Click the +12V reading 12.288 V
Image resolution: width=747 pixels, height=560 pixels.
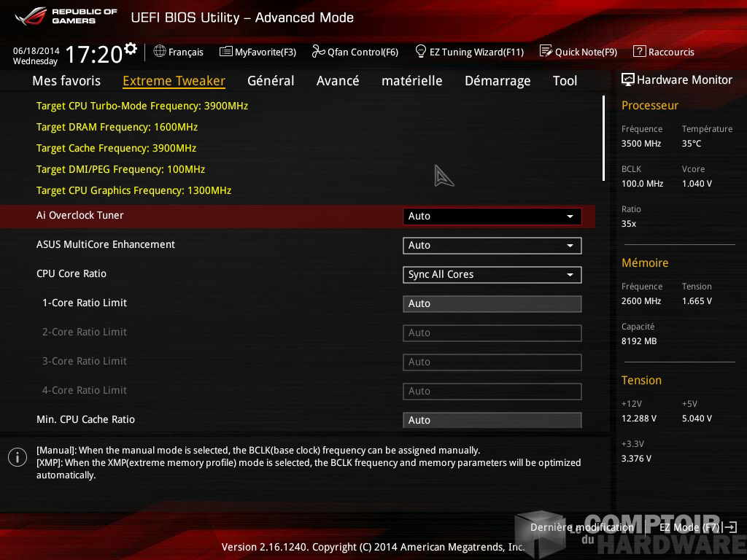[x=639, y=419]
